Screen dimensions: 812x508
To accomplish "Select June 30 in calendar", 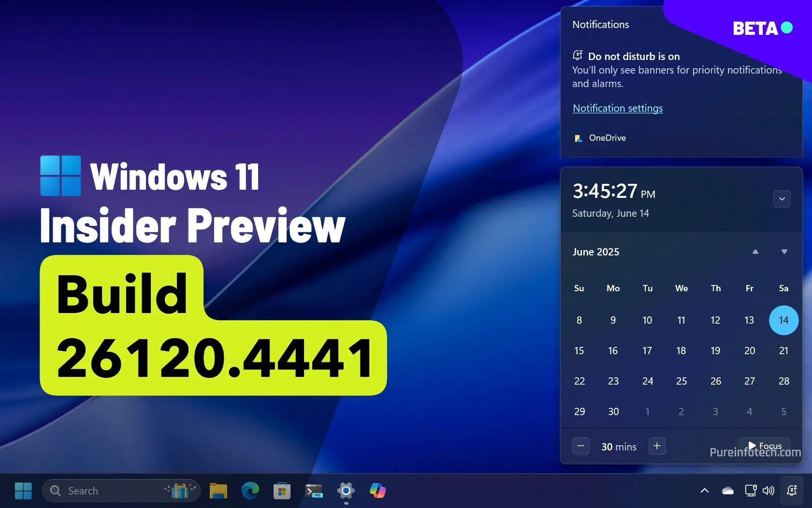I will coord(613,412).
